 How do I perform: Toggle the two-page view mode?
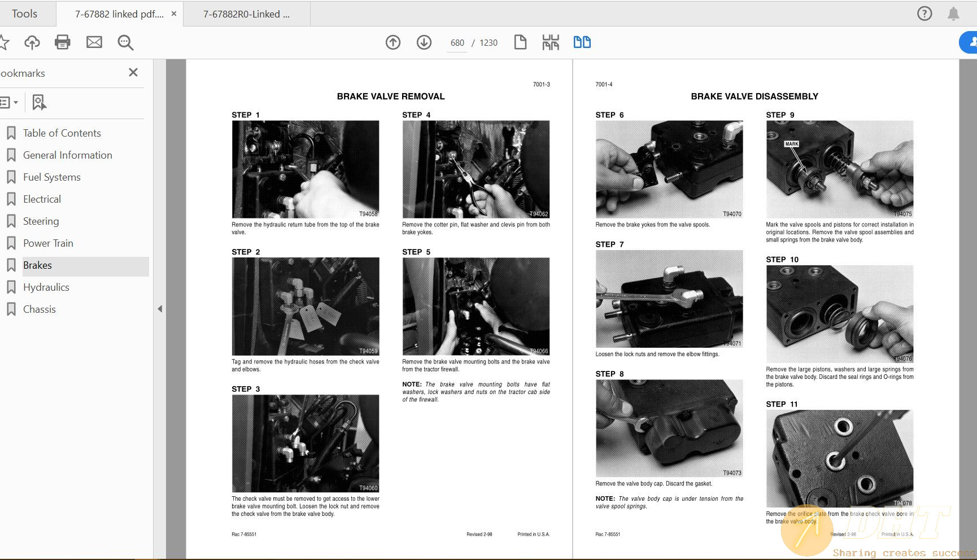(582, 42)
